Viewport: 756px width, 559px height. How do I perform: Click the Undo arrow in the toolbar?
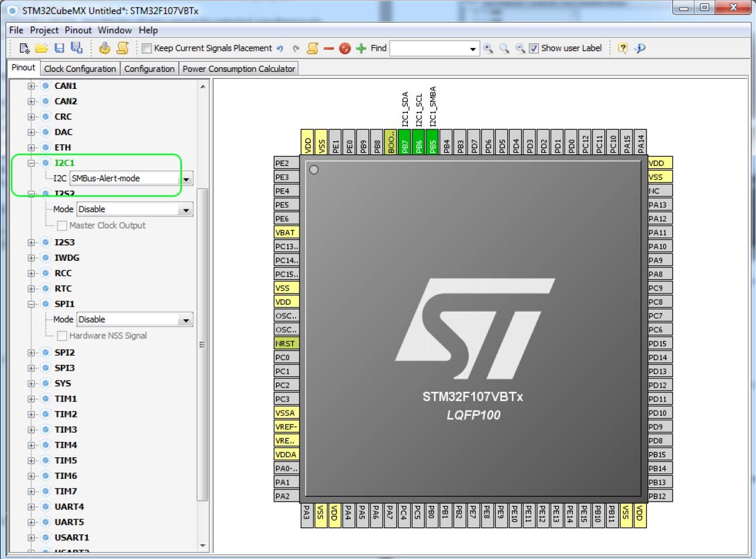280,49
